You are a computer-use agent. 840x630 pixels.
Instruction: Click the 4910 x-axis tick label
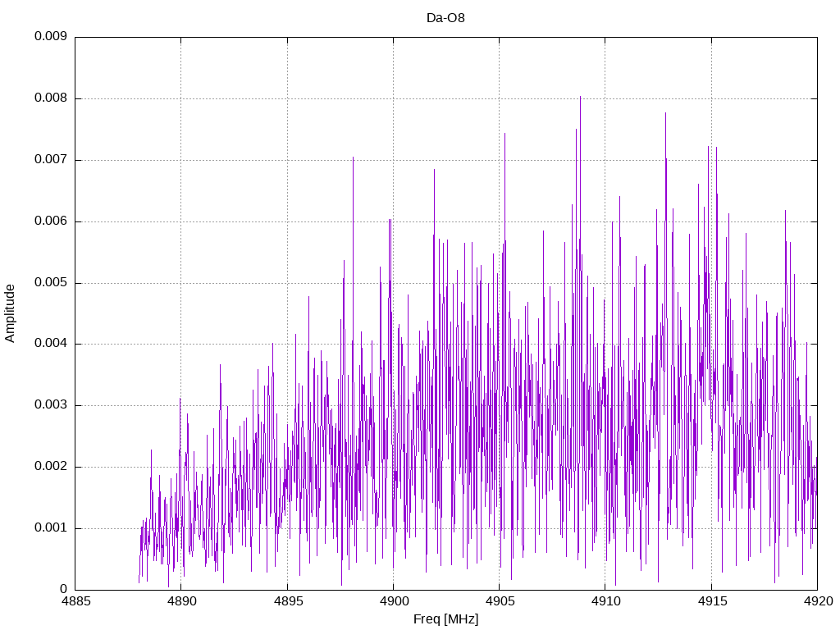[606, 601]
